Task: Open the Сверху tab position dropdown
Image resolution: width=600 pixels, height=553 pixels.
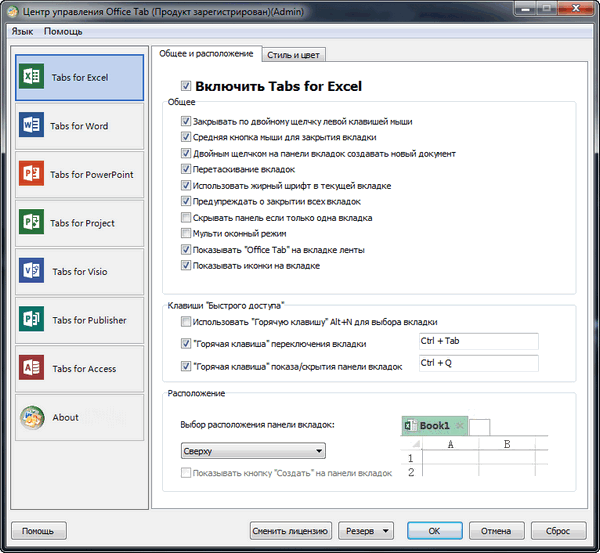Action: pos(253,451)
